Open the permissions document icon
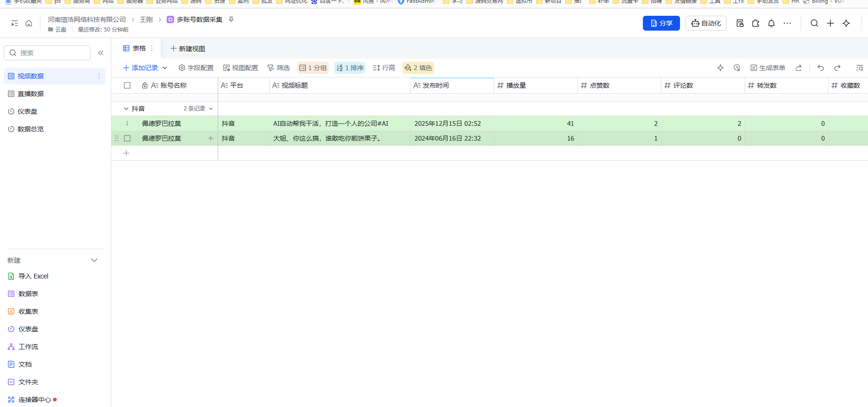Screen dimensions: 868x407 [x=740, y=23]
